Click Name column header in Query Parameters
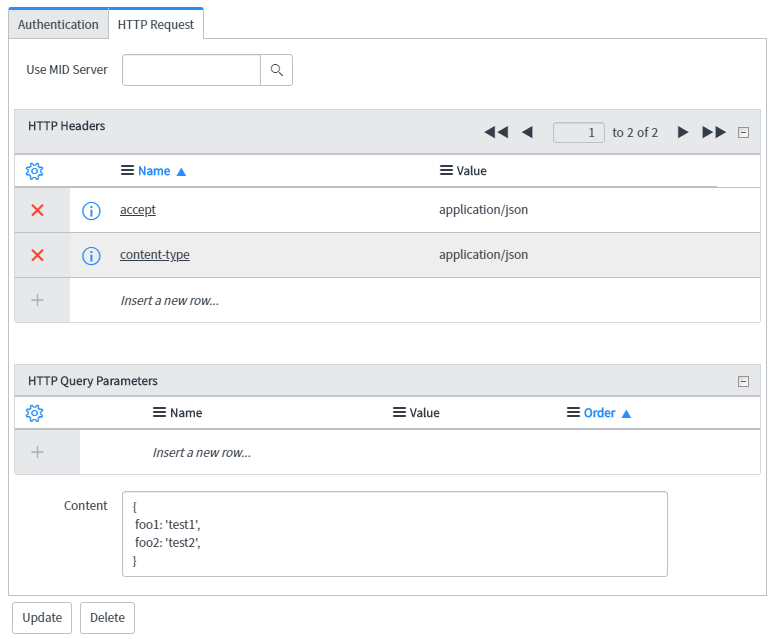This screenshot has height=639, width=774. (186, 413)
